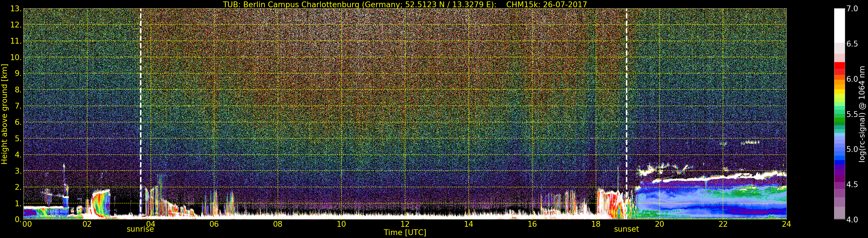Click the height axis tick '7.'
This screenshot has width=868, height=238.
18,106
